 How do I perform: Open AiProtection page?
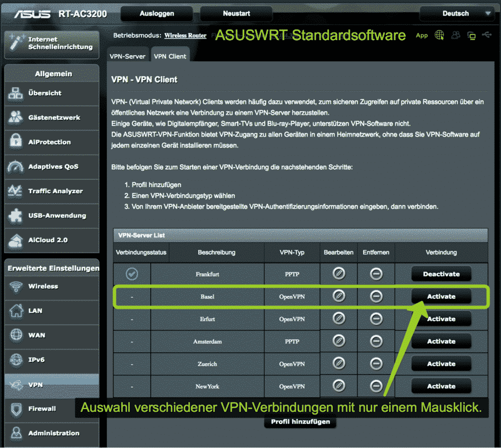tap(52, 142)
